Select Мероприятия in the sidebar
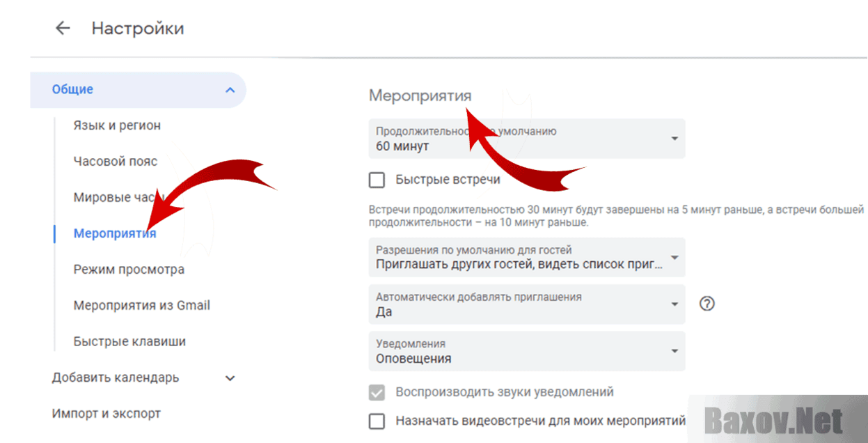Screen dimensions: 868x443 [x=115, y=234]
